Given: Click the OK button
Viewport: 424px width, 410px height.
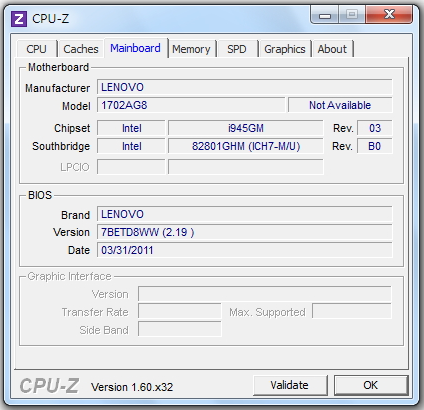Looking at the screenshot, I should (x=371, y=385).
